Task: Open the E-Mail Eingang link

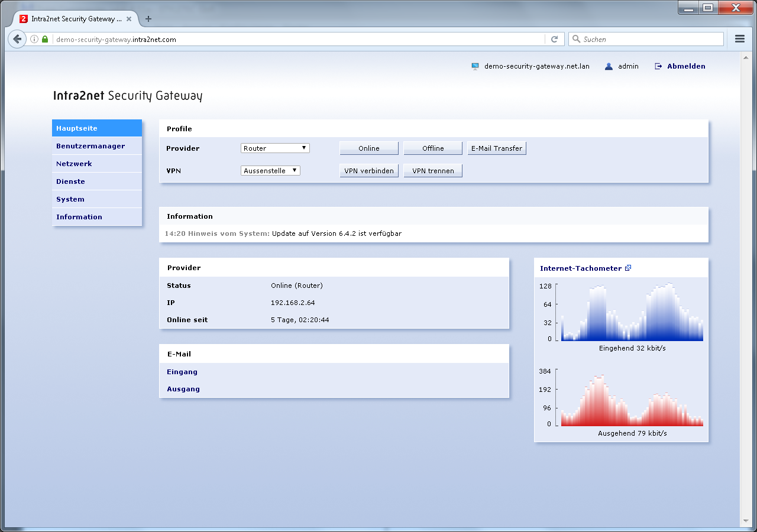Action: (182, 372)
